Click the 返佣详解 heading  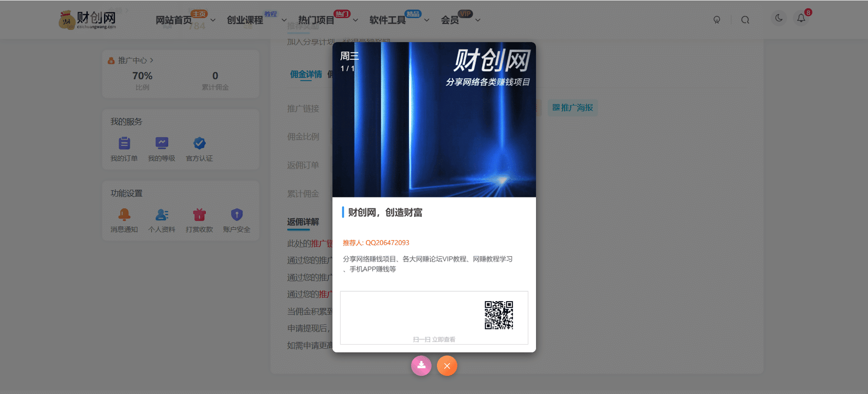coord(303,222)
